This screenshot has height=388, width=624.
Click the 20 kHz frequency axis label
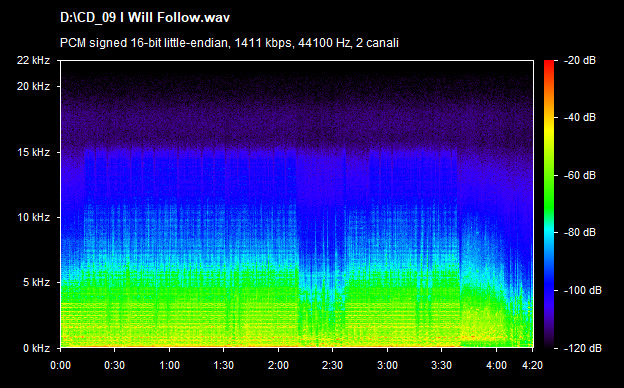[x=33, y=86]
